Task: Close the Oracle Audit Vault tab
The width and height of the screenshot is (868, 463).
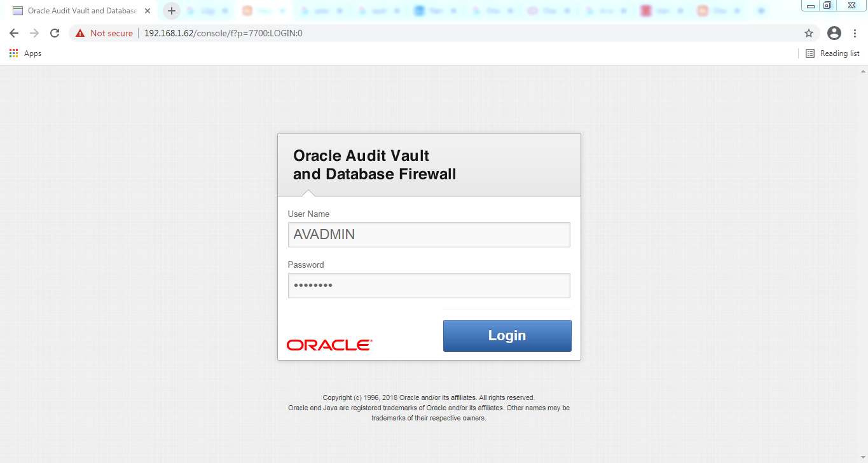Action: click(x=148, y=11)
